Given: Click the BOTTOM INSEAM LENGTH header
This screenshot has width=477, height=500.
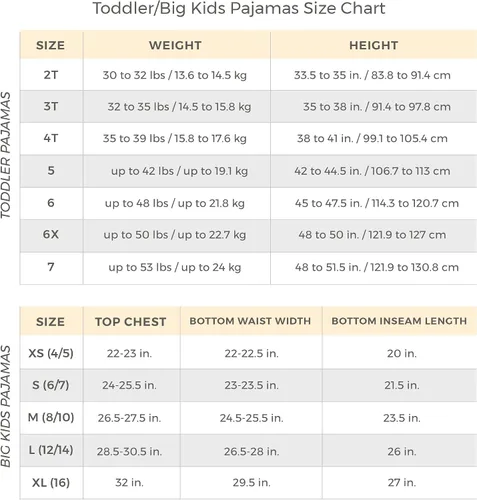Looking at the screenshot, I should (399, 321).
